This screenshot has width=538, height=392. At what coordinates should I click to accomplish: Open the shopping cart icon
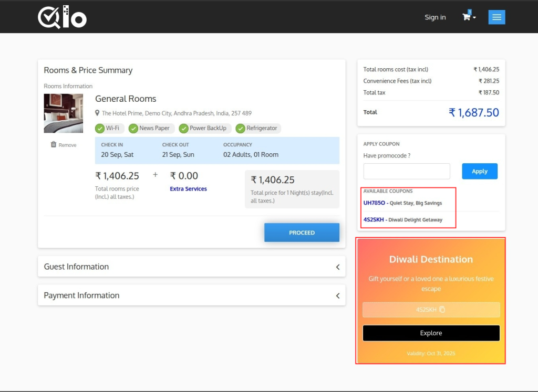(x=467, y=17)
